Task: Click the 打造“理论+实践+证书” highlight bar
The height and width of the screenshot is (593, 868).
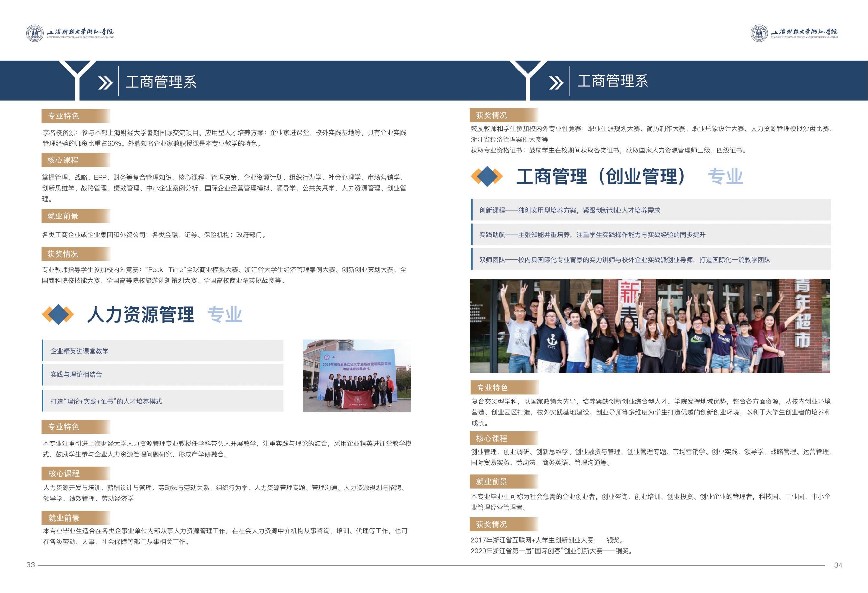Action: [163, 401]
